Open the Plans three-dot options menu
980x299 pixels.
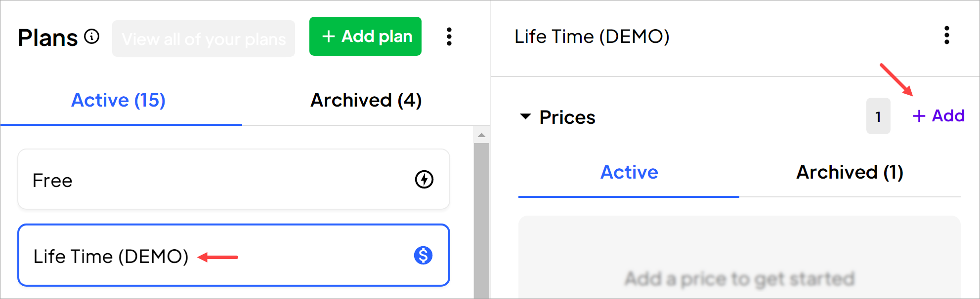(449, 37)
